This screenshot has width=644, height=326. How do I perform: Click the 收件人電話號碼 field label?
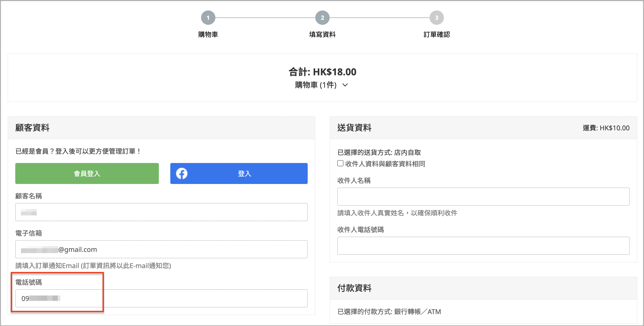(x=360, y=229)
